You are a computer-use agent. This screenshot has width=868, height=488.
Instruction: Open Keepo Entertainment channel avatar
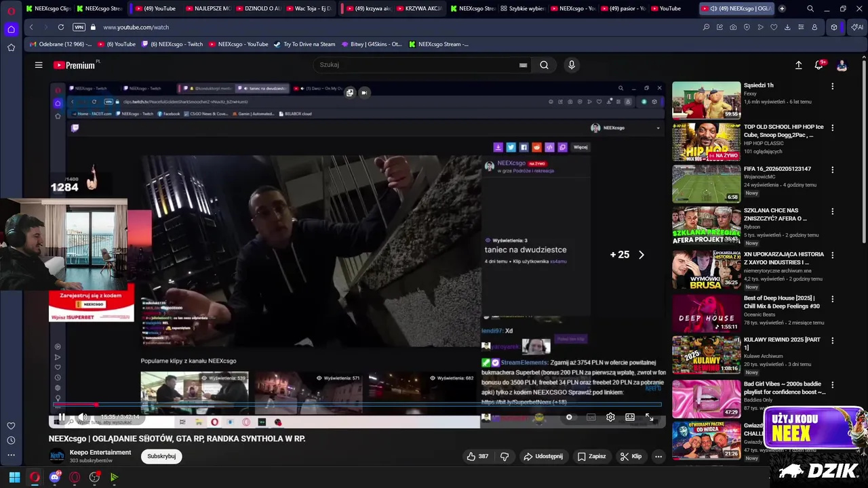(x=57, y=456)
